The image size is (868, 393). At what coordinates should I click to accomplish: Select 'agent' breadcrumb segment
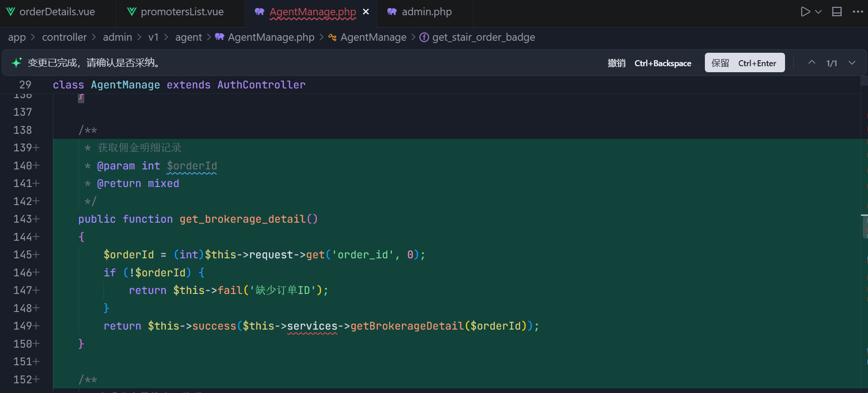tap(189, 37)
